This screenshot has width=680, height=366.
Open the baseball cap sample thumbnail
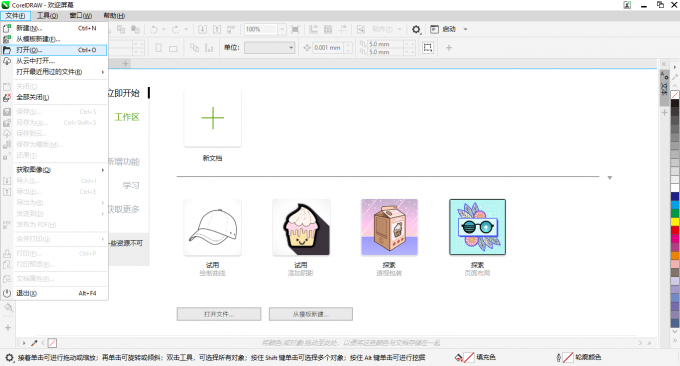pyautogui.click(x=212, y=227)
